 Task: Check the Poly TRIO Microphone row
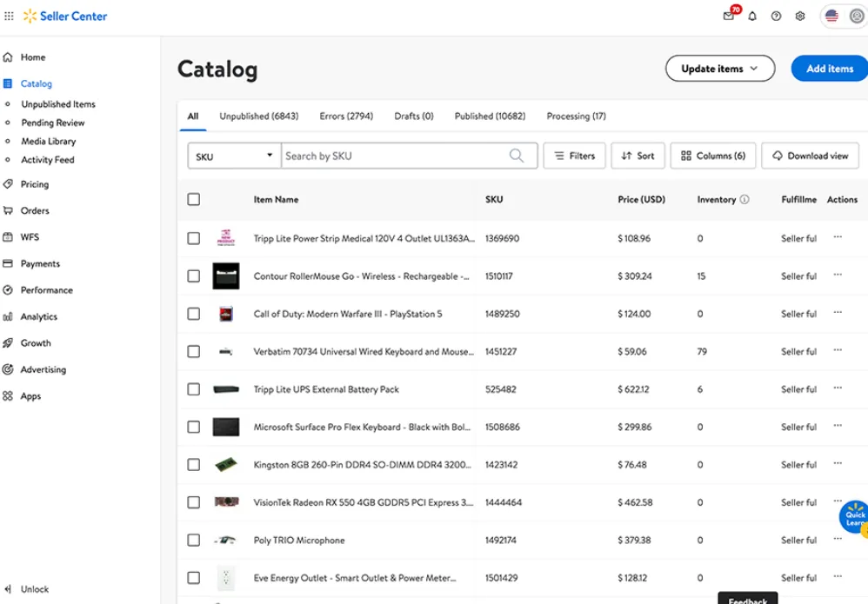click(x=194, y=540)
